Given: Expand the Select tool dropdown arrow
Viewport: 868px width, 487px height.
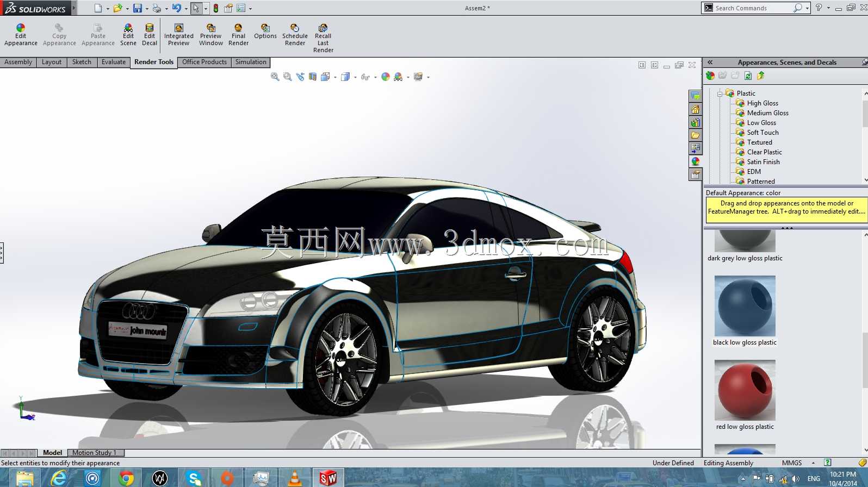Looking at the screenshot, I should 206,9.
